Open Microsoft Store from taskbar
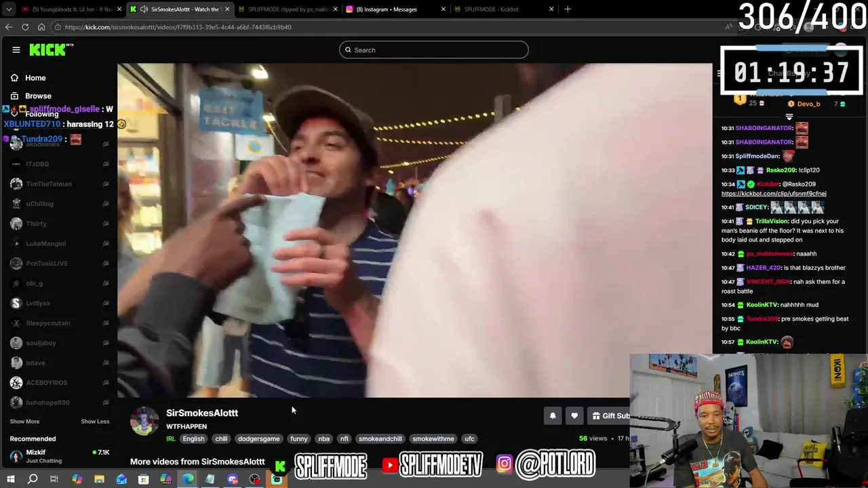 (x=143, y=479)
